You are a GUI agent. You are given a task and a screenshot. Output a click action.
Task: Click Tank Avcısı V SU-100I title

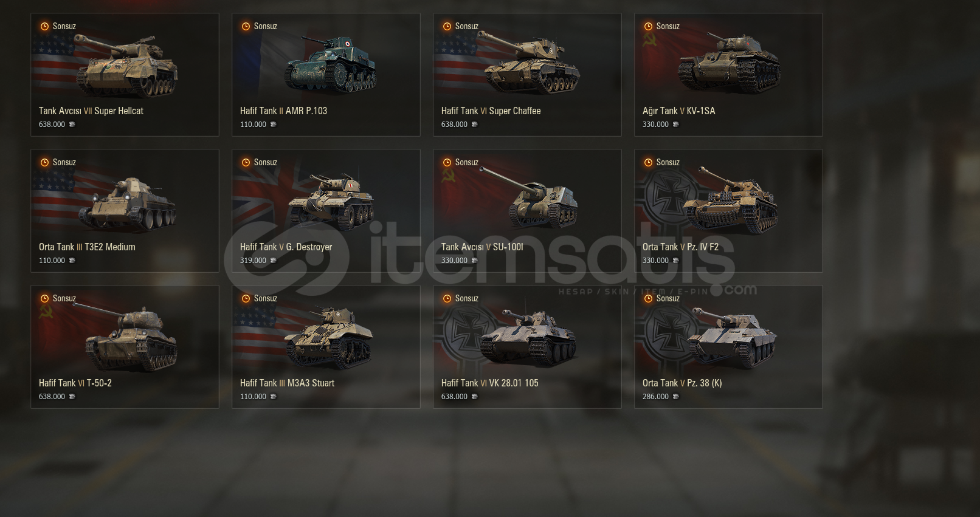tap(482, 247)
